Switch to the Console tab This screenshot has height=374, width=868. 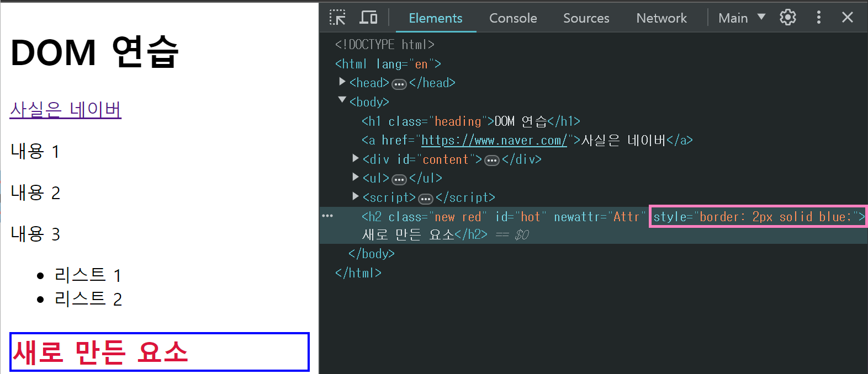[513, 18]
